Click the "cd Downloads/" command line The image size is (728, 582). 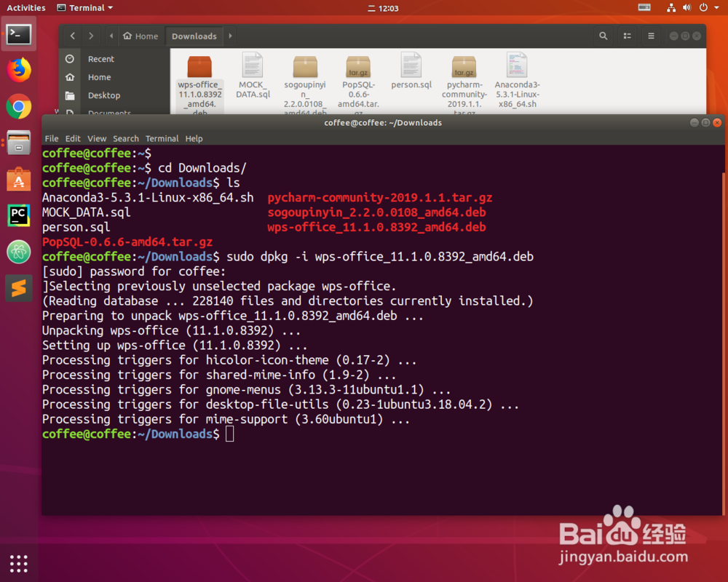tap(202, 168)
